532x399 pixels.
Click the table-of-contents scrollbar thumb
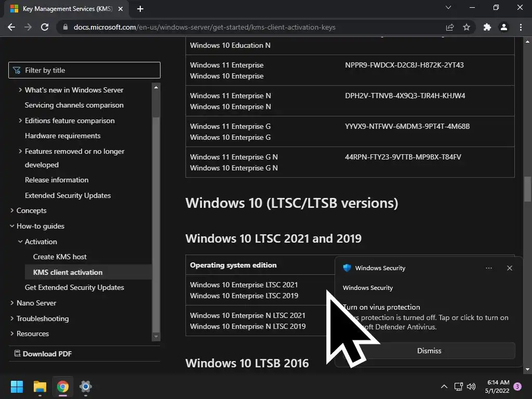156,224
